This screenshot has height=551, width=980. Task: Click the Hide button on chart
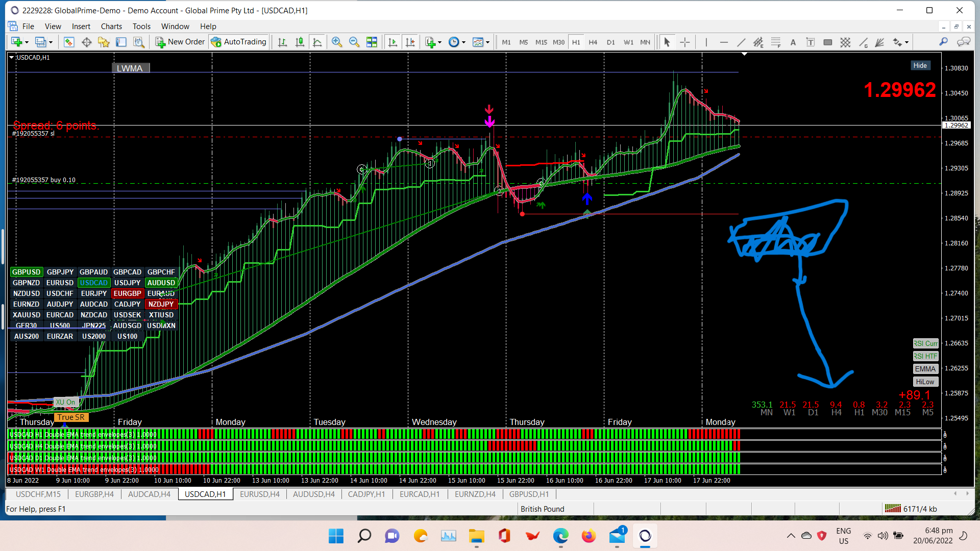pyautogui.click(x=920, y=65)
